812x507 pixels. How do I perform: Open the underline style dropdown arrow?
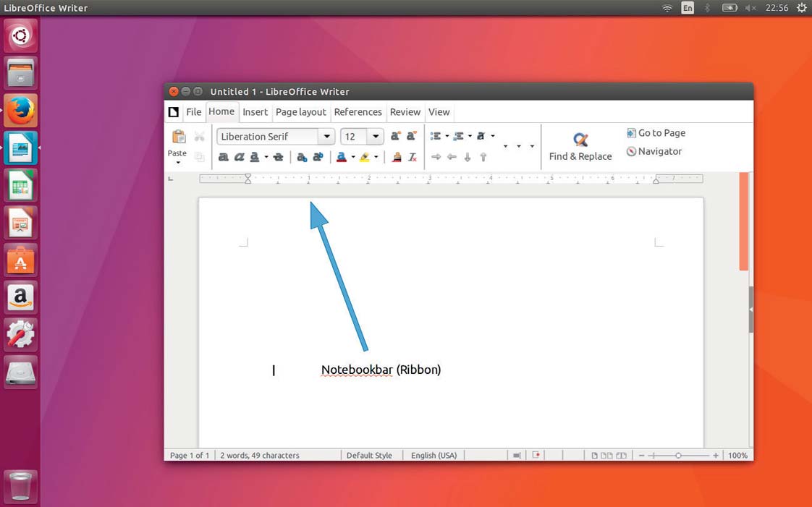[266, 157]
